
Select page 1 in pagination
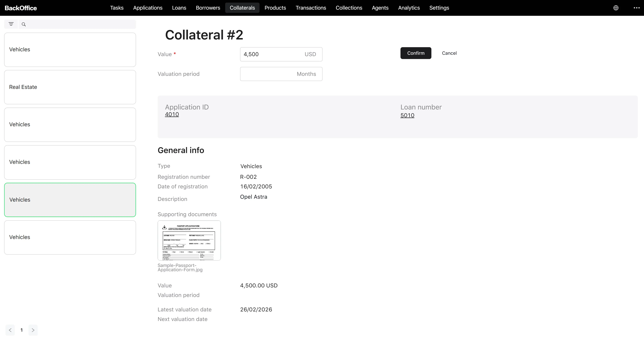[21, 330]
